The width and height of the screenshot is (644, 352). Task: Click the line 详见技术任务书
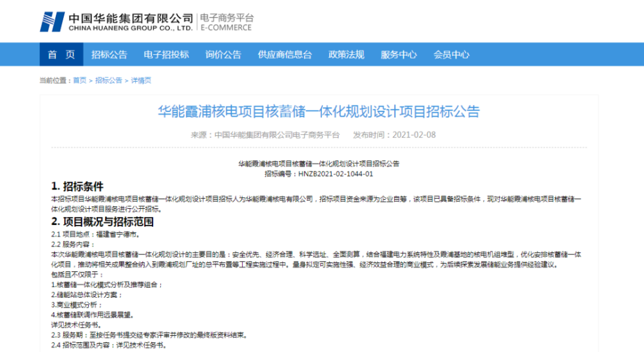pos(77,325)
